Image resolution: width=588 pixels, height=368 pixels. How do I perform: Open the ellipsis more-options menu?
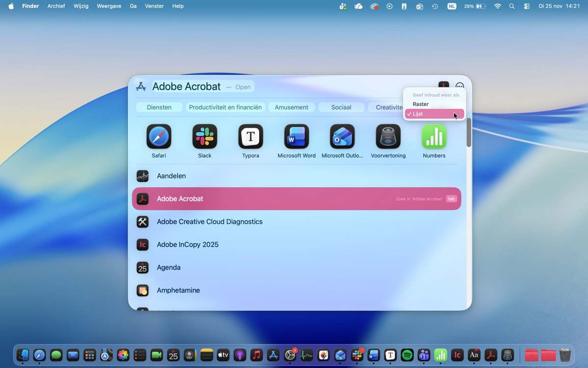459,86
